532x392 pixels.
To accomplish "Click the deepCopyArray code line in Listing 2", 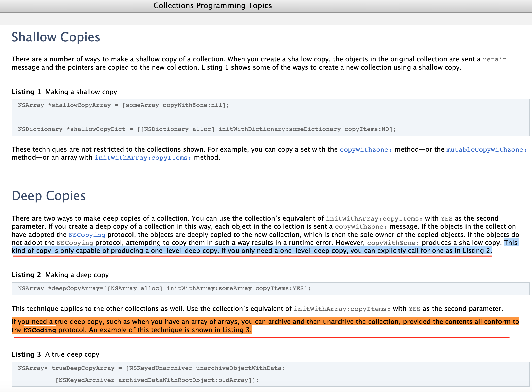I will [164, 288].
